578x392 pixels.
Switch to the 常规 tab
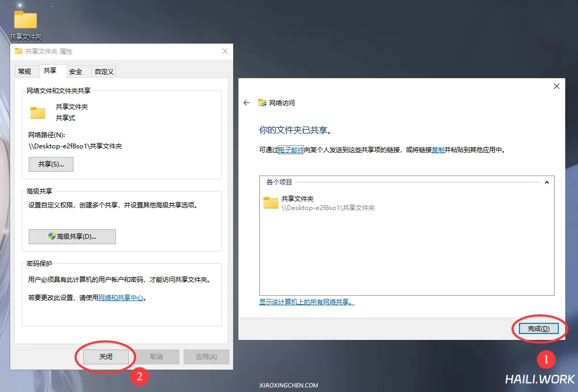point(24,71)
